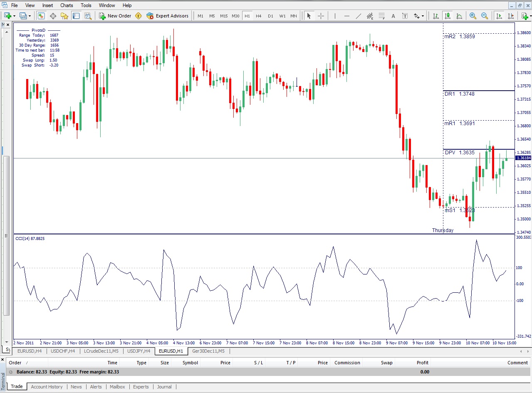Select the D1 timeframe
532x393 pixels.
pyautogui.click(x=270, y=16)
